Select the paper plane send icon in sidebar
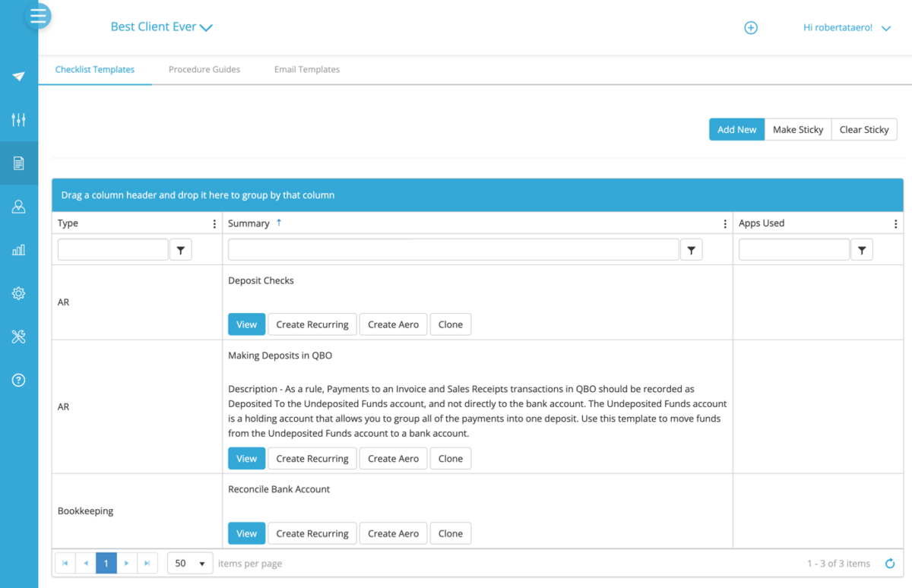 coord(18,76)
